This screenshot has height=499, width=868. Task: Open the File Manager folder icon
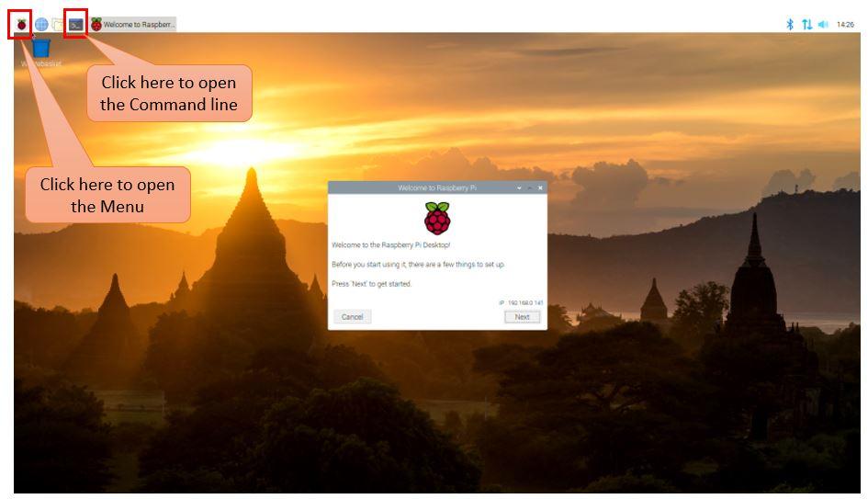(x=58, y=25)
